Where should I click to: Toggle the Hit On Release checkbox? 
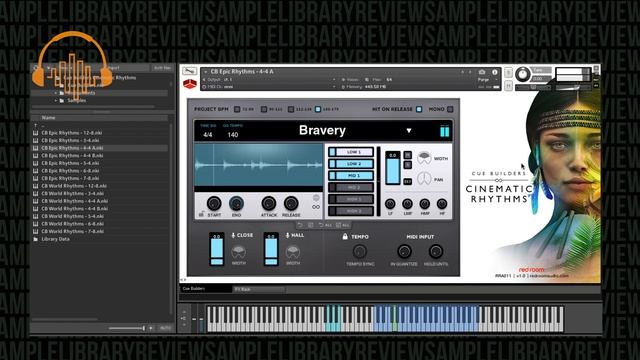click(419, 109)
